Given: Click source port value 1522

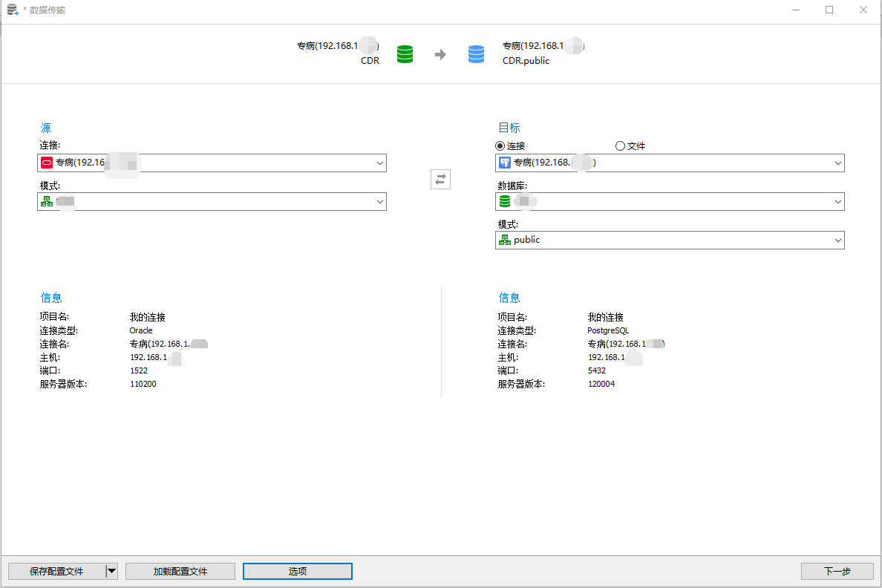Looking at the screenshot, I should (139, 370).
